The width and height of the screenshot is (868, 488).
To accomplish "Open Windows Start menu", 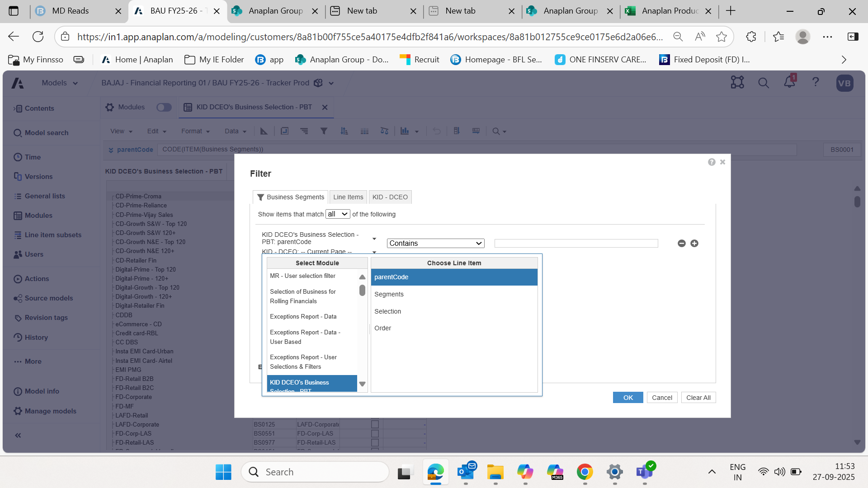I will 223,472.
